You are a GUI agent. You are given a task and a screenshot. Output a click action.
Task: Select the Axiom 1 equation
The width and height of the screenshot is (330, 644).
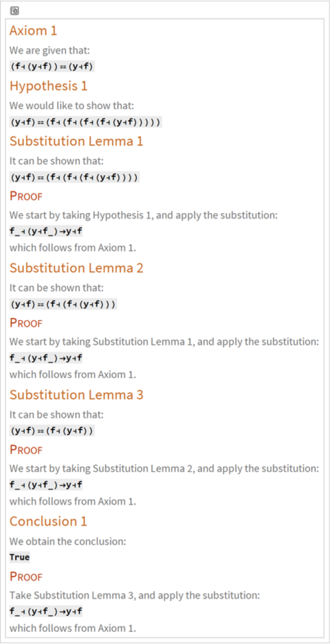point(52,66)
